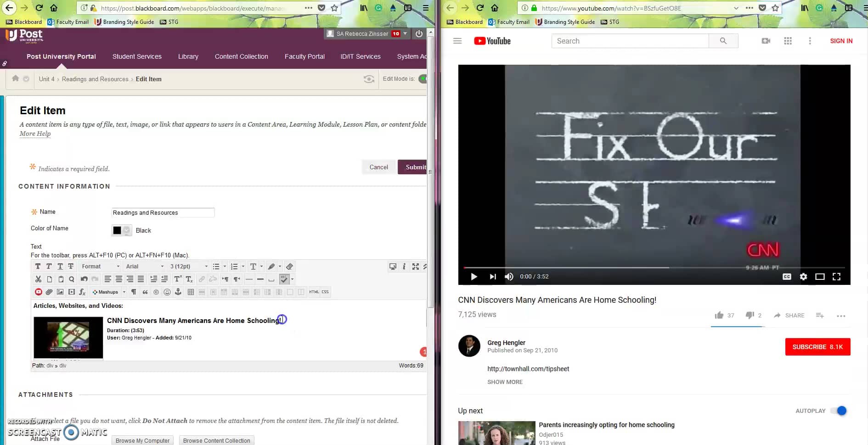868x445 pixels.
Task: Apply strikethrough formatting in text editor
Action: [x=71, y=267]
